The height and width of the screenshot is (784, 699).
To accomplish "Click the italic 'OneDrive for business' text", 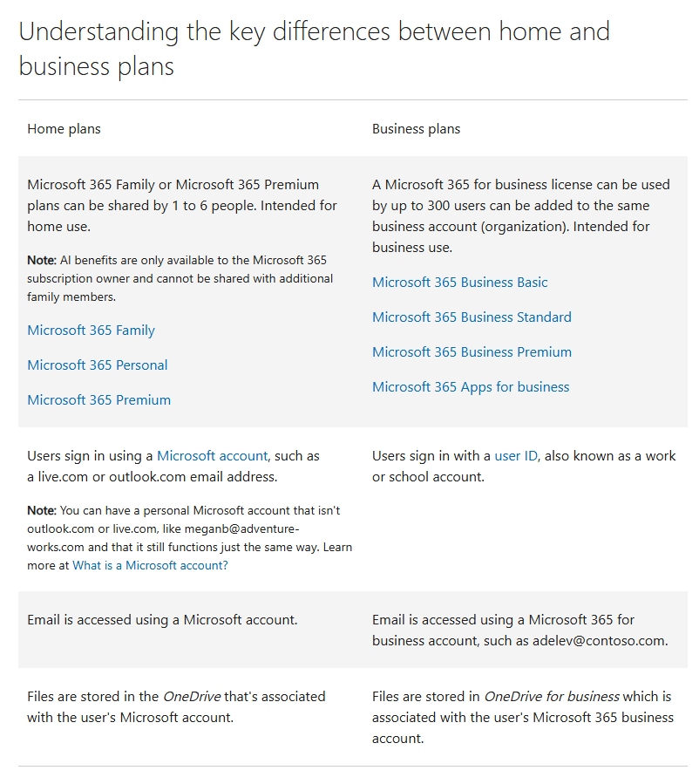I will click(552, 697).
